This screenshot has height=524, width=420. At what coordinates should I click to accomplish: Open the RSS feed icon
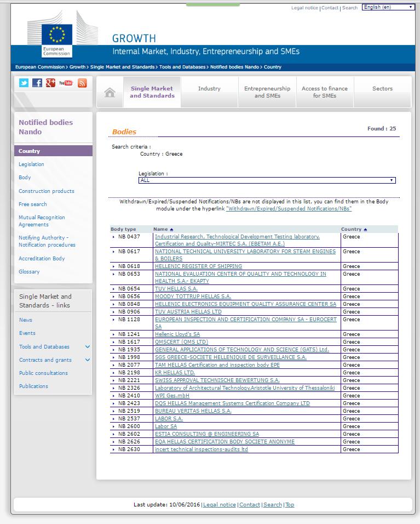click(x=82, y=83)
